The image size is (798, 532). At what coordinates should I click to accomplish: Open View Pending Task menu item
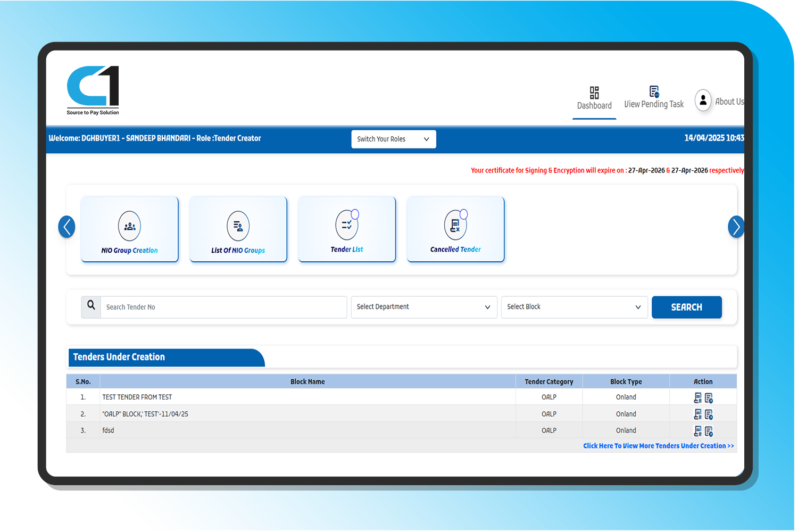[x=654, y=98]
